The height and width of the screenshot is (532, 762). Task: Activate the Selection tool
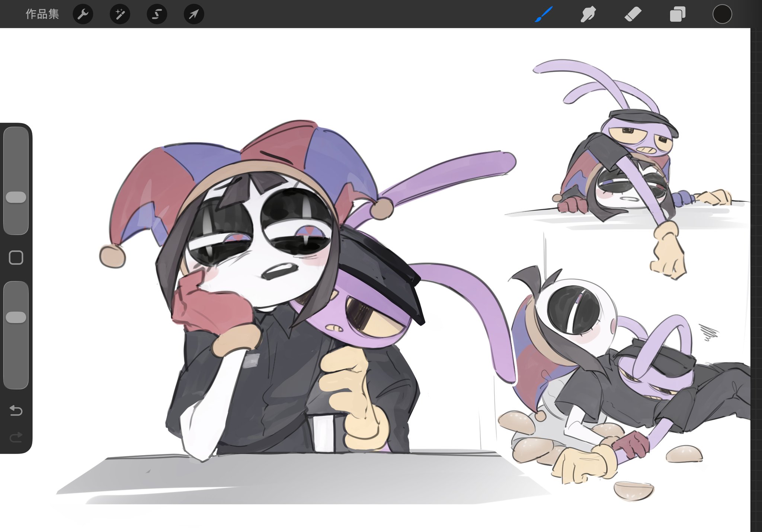click(157, 14)
